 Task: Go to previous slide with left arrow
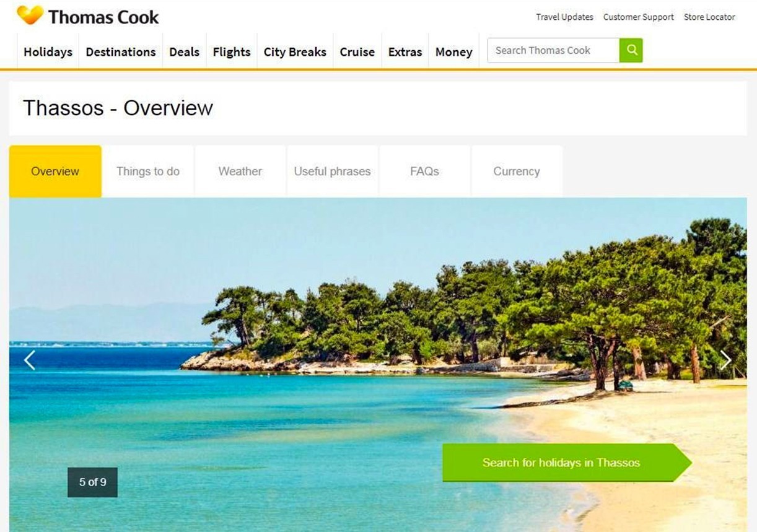point(29,360)
